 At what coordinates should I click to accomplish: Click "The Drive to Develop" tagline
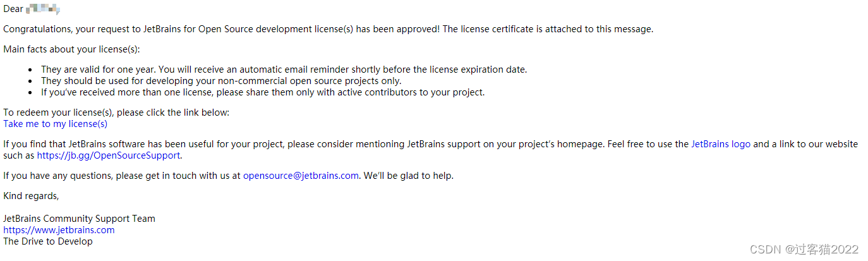pyautogui.click(x=48, y=241)
